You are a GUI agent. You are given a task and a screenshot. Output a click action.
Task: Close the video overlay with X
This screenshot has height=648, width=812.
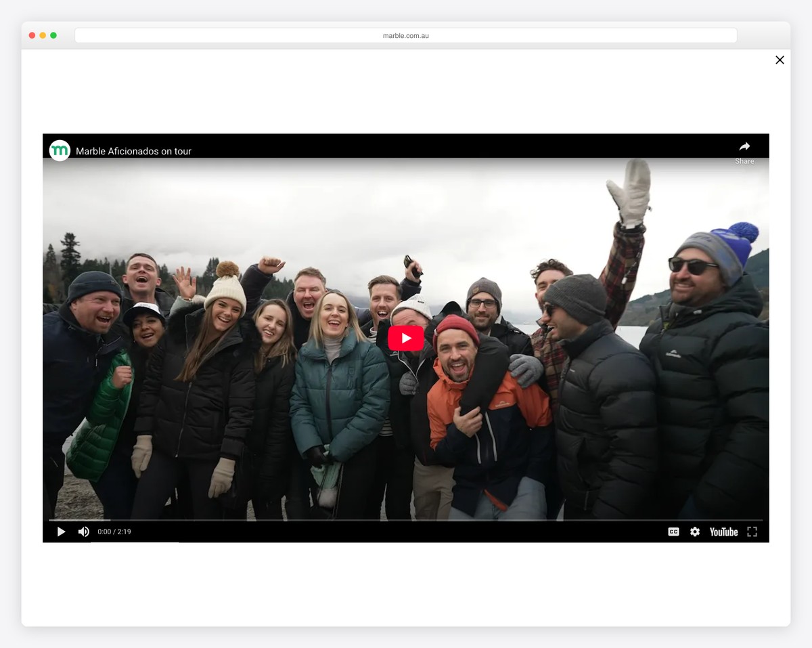[x=780, y=60]
